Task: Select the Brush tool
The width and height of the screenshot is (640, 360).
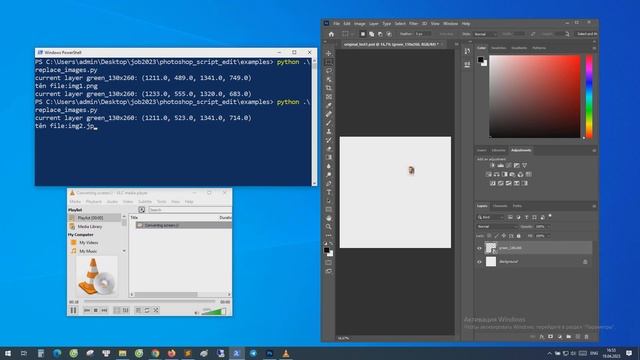Action: point(329,123)
